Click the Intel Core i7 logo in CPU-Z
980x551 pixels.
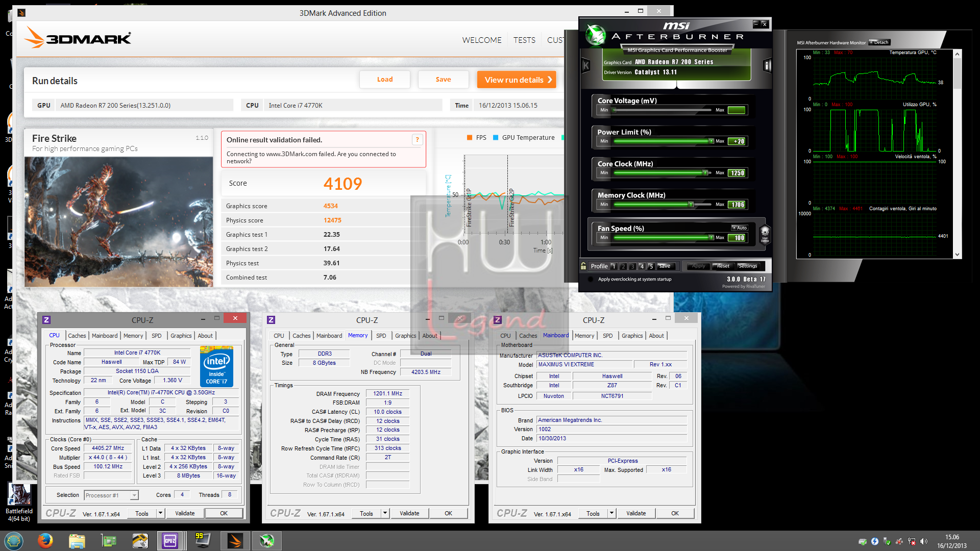coord(216,366)
